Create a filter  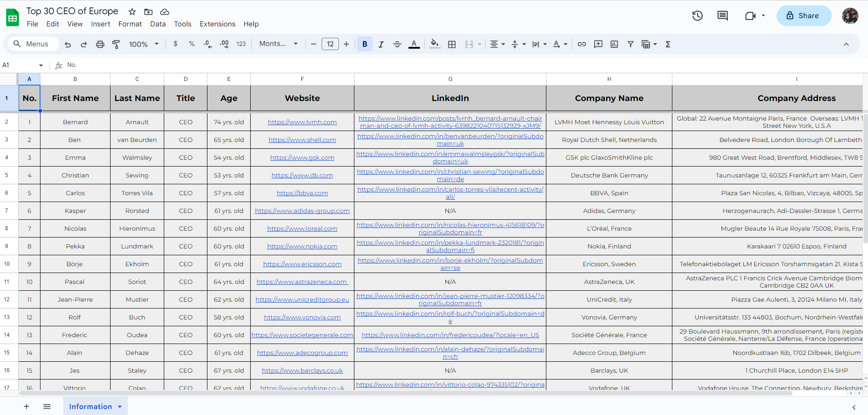pos(631,44)
